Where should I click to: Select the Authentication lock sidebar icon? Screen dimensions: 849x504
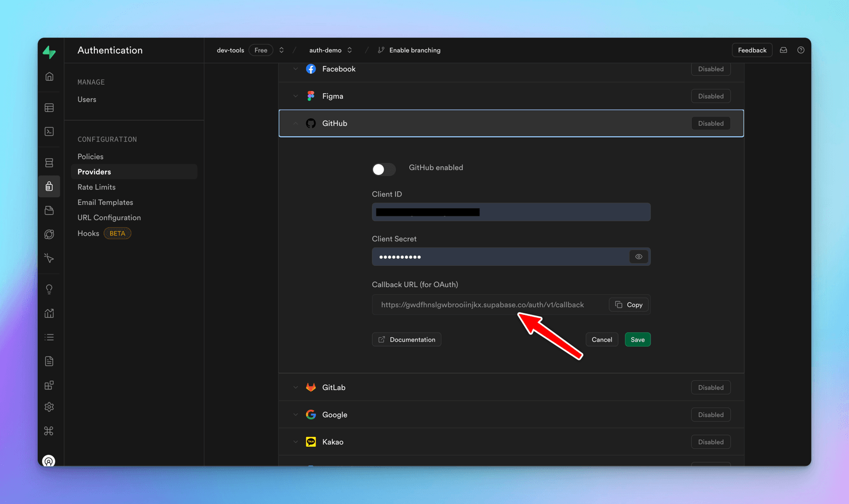[49, 186]
